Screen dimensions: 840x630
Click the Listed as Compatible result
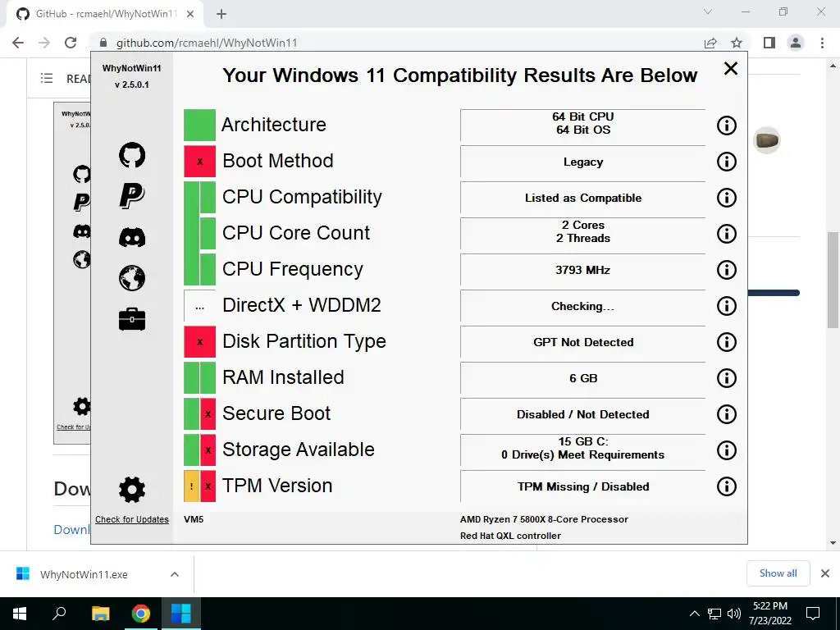[583, 198]
